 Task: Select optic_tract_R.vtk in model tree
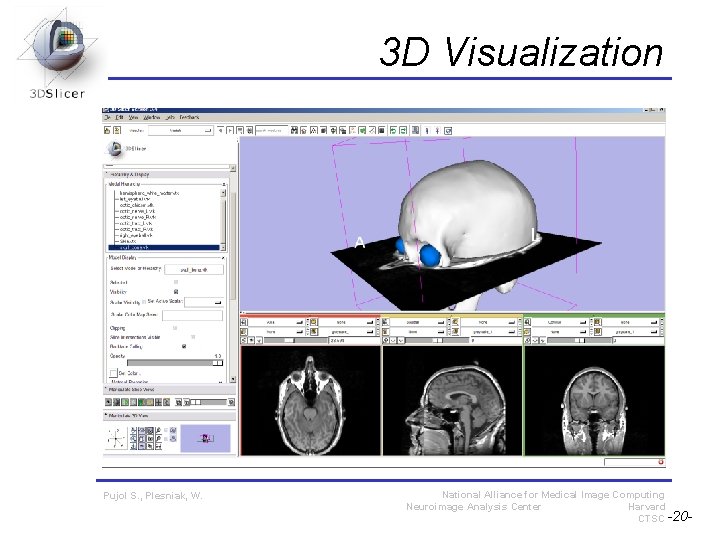(x=136, y=229)
